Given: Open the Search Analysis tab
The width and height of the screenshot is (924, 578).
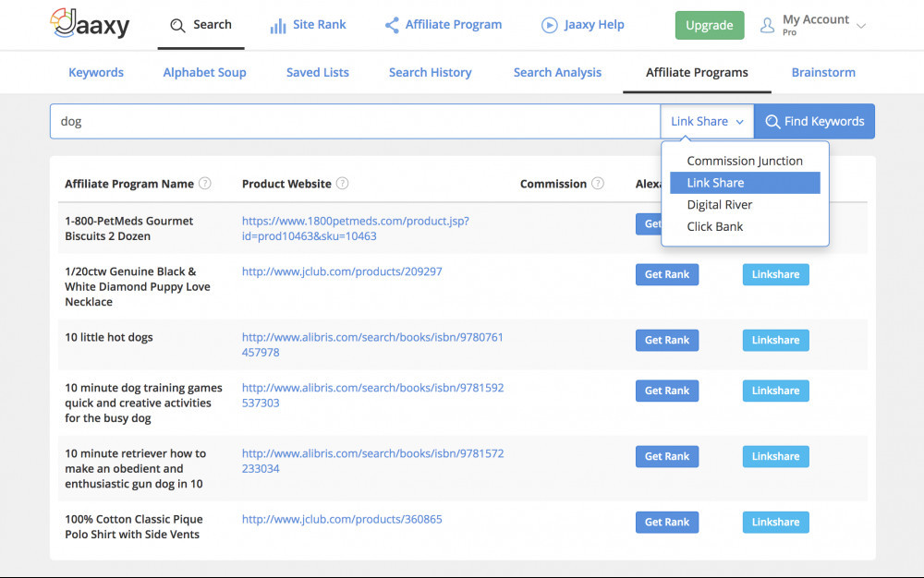Looking at the screenshot, I should pos(557,72).
